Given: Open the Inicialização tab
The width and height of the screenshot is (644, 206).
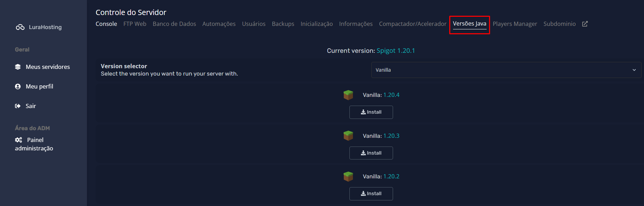Looking at the screenshot, I should tap(317, 24).
